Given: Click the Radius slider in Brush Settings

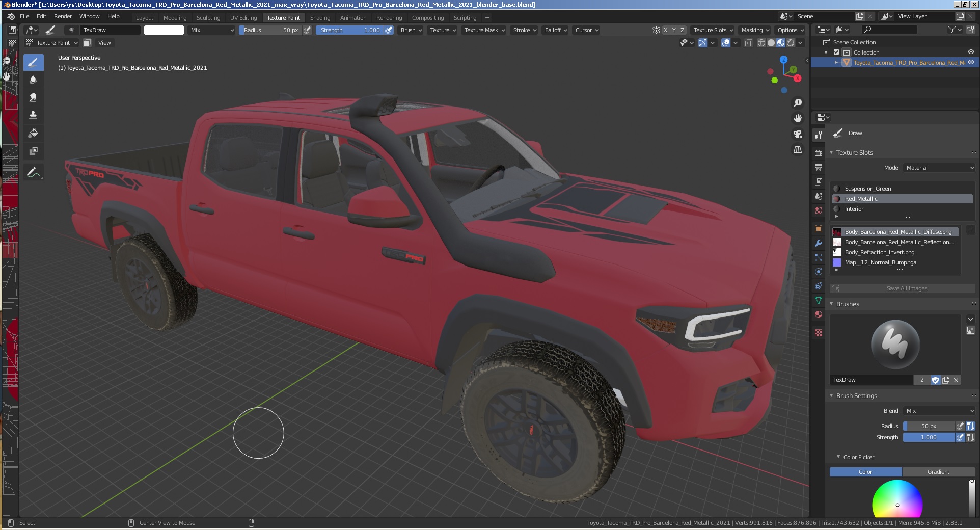Looking at the screenshot, I should click(x=929, y=426).
